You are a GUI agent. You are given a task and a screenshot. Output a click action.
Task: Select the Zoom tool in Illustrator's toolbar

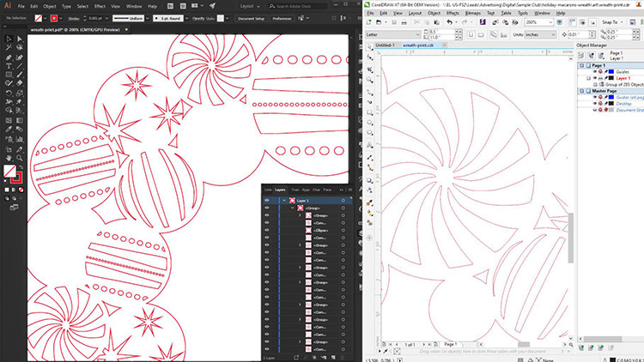[x=20, y=157]
